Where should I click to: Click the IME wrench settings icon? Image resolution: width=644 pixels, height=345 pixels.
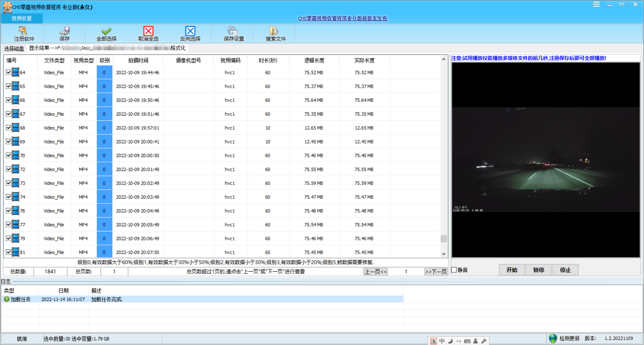(x=484, y=341)
